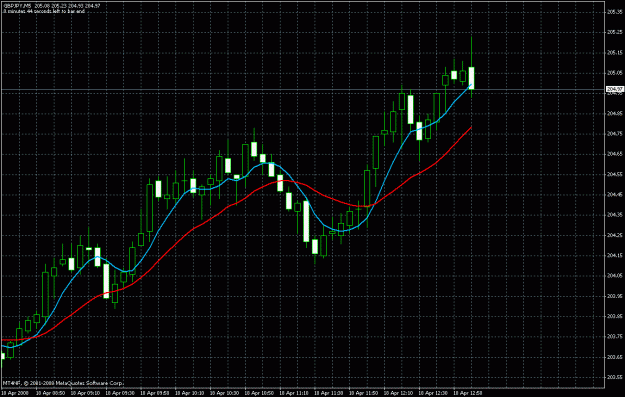The height and width of the screenshot is (397, 625).
Task: Click the 203.65 price scale label
Action: pos(615,357)
